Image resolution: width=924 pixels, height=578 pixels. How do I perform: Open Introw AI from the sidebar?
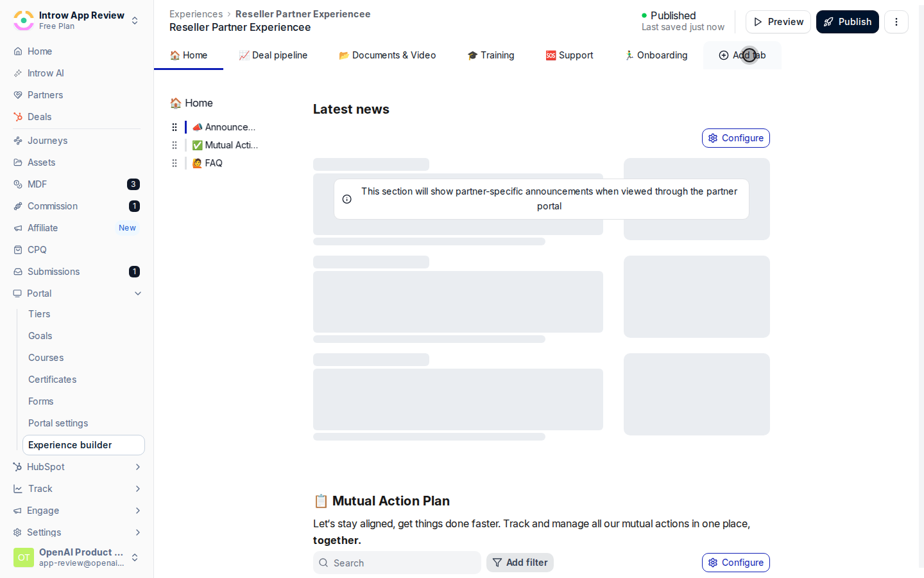pyautogui.click(x=46, y=73)
